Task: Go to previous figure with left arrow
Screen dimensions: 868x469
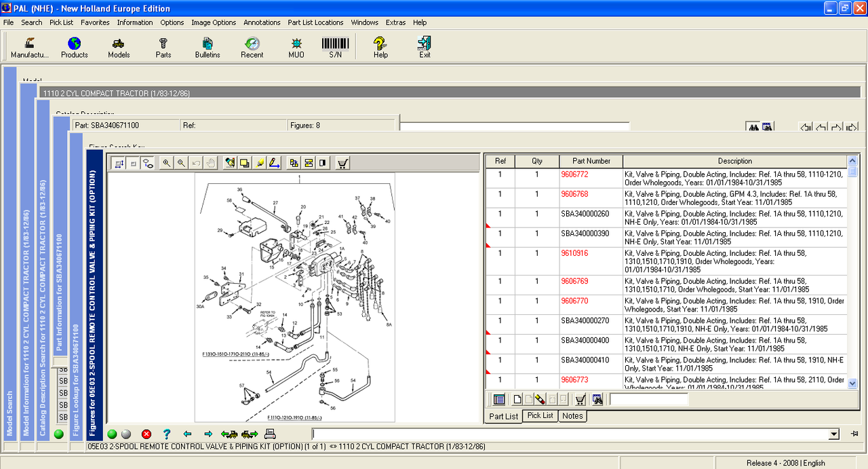Action: (187, 434)
